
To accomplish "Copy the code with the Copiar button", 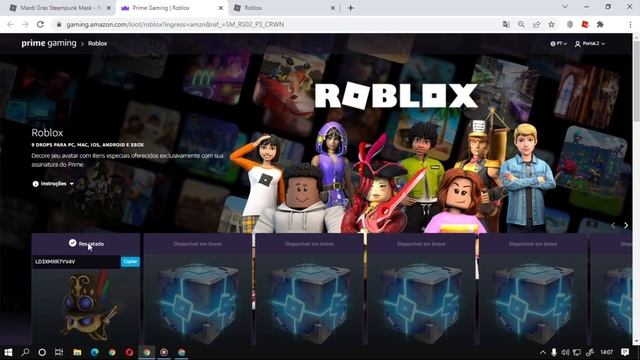I will (130, 261).
